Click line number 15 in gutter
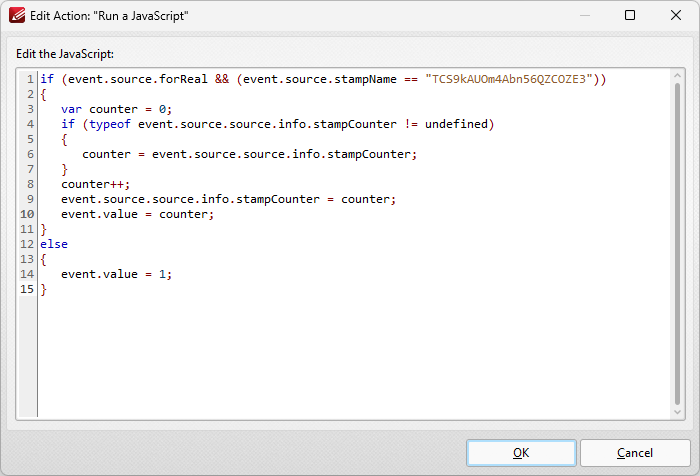 [27, 289]
